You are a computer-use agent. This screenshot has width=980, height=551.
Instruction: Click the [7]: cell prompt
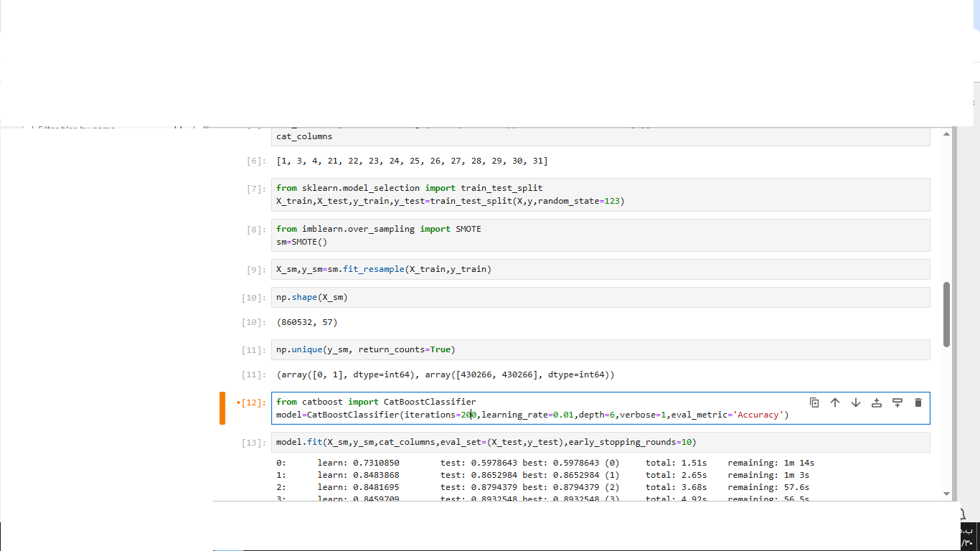[x=256, y=189]
